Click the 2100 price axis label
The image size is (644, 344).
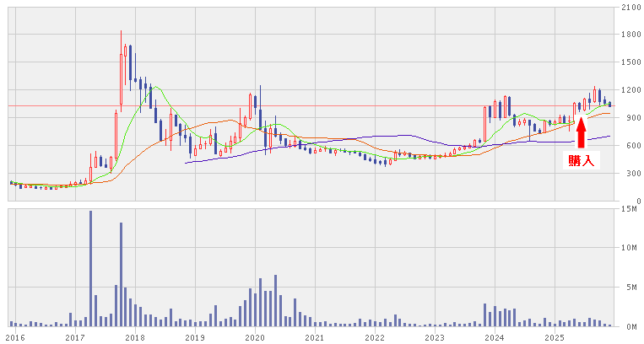[x=628, y=7]
